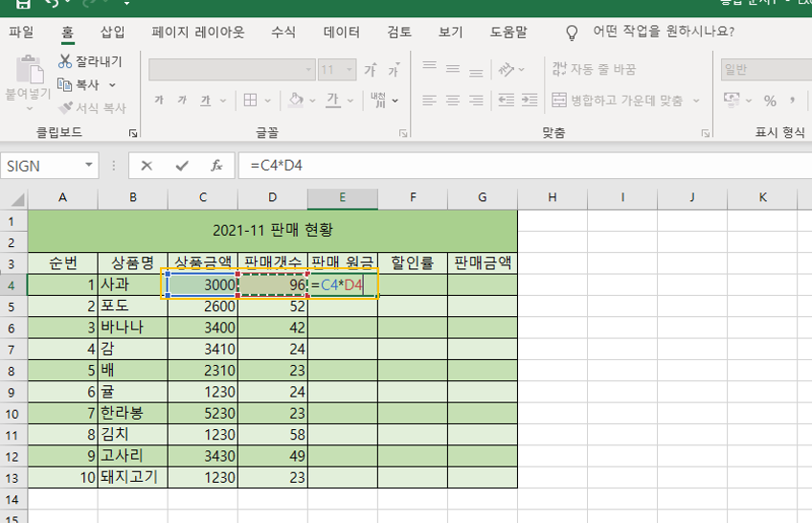Click increase indent icon
The height and width of the screenshot is (523, 812).
[x=530, y=100]
